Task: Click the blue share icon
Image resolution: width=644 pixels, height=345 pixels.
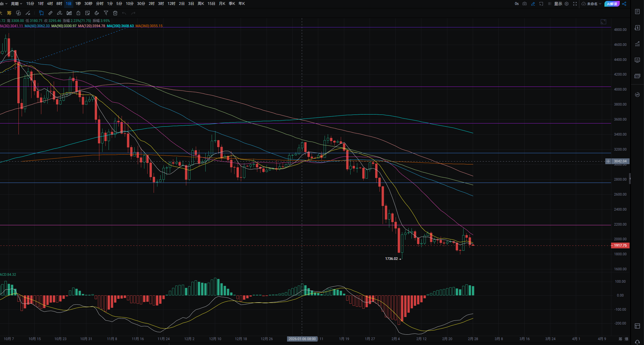Action: (624, 4)
